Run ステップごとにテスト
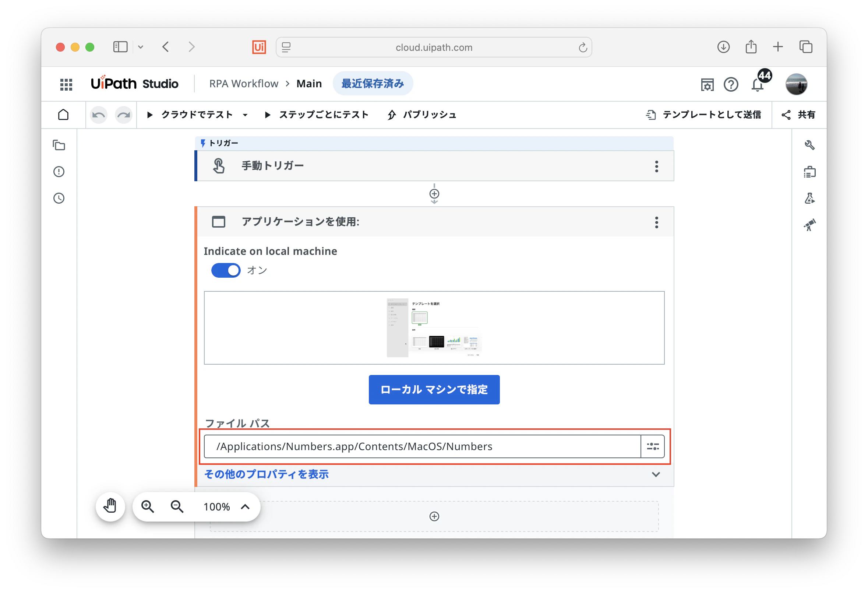 [x=317, y=115]
